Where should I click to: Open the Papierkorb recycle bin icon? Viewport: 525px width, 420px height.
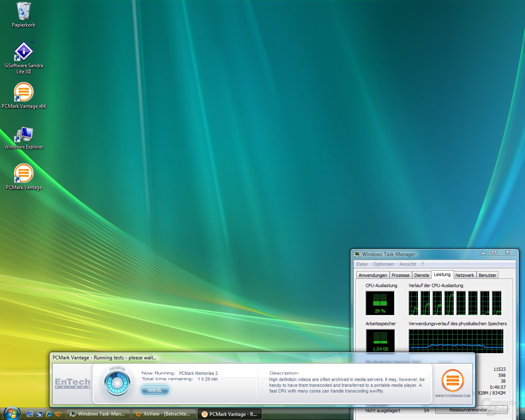24,15
